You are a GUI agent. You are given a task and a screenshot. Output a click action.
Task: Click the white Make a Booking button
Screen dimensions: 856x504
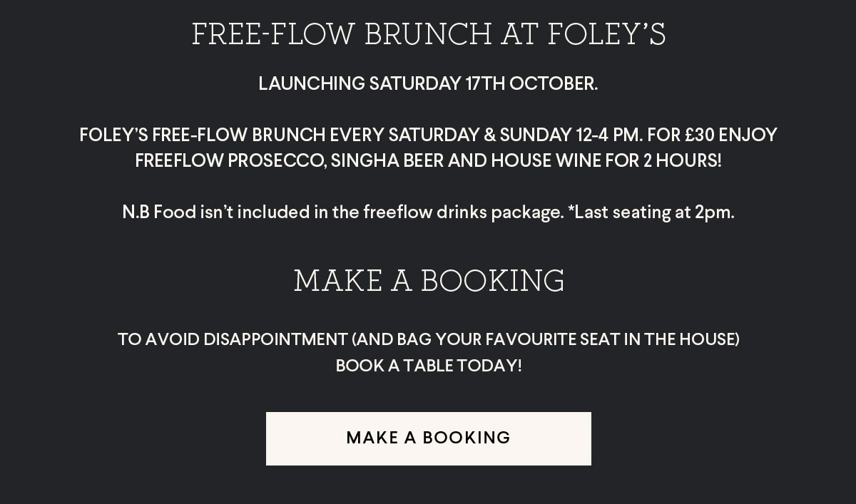(x=428, y=438)
